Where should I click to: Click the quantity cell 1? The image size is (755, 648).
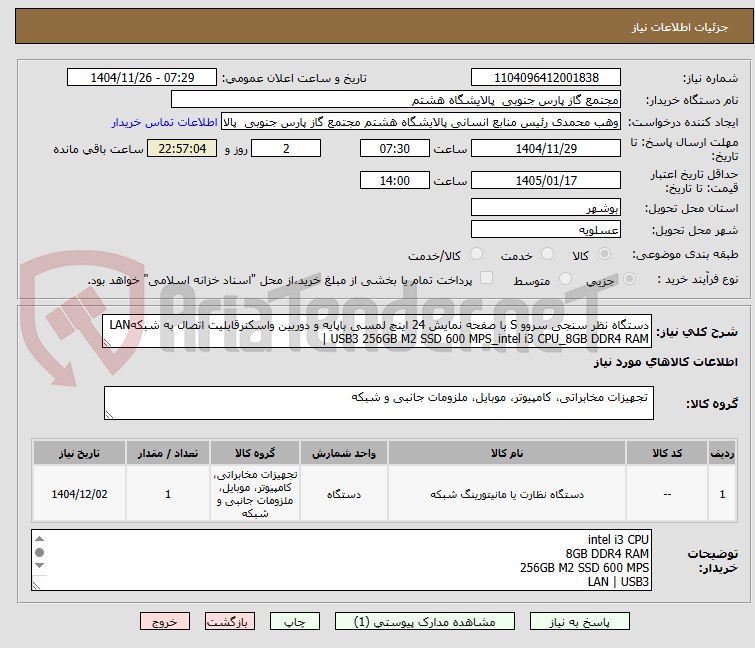coord(168,494)
